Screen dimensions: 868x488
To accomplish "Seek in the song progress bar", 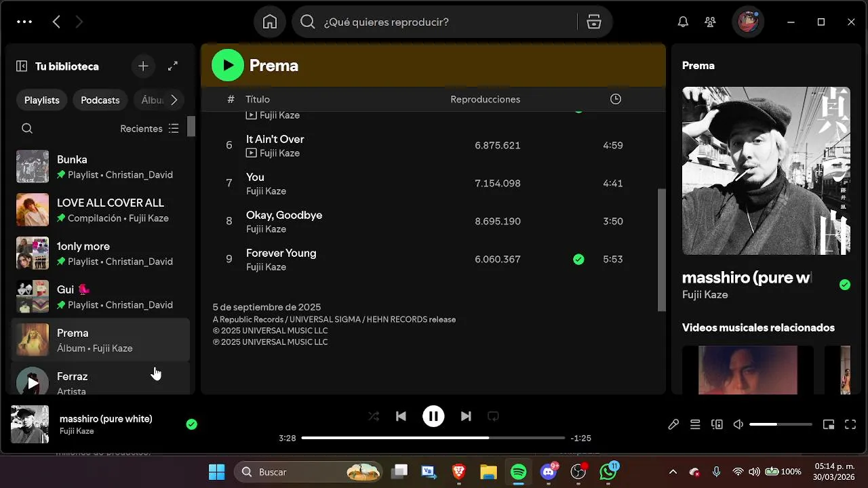I will click(433, 438).
